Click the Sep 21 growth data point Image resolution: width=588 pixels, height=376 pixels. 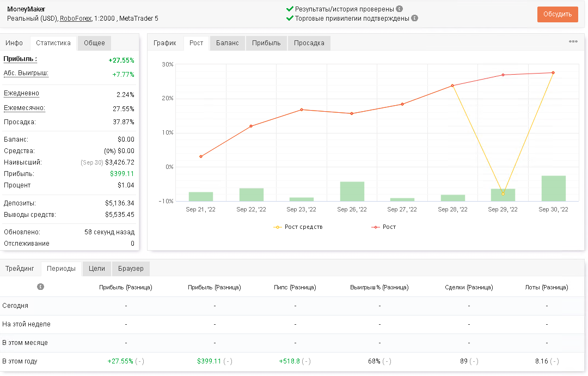[x=201, y=156]
